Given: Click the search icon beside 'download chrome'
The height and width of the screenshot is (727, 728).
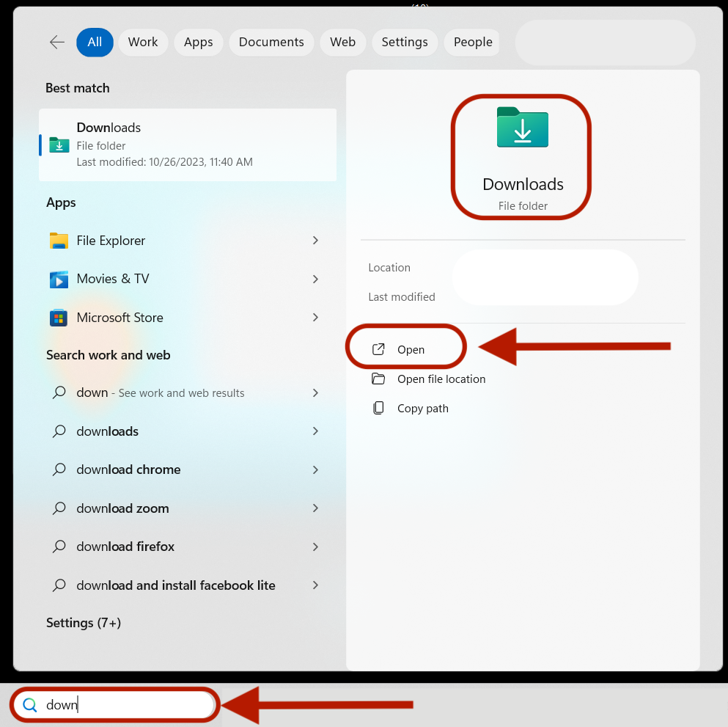Looking at the screenshot, I should coord(59,470).
